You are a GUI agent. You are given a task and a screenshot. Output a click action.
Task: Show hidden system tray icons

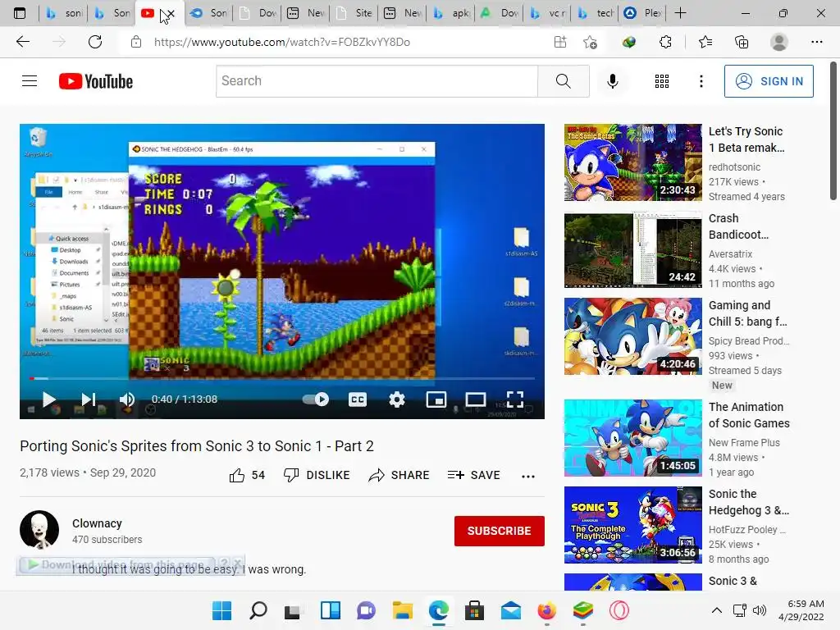click(x=716, y=610)
